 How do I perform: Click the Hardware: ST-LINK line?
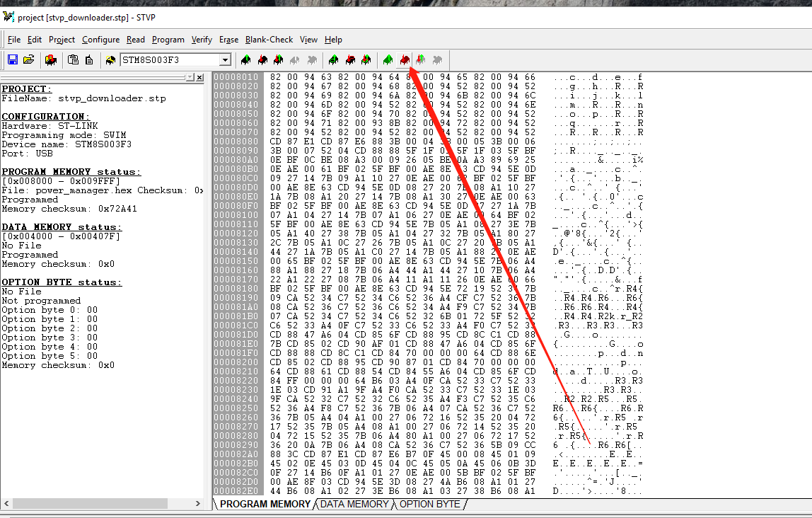50,126
